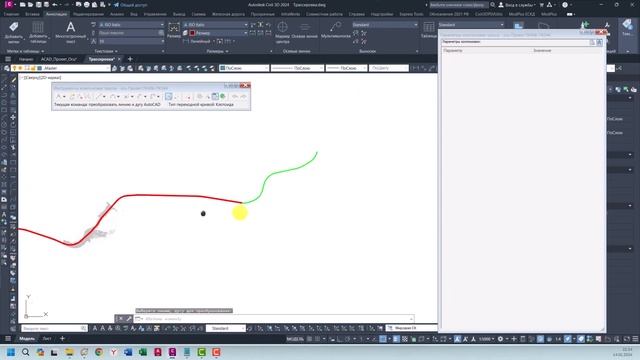Switch to the Model layout tab
This screenshot has height=360, width=640.
[27, 339]
